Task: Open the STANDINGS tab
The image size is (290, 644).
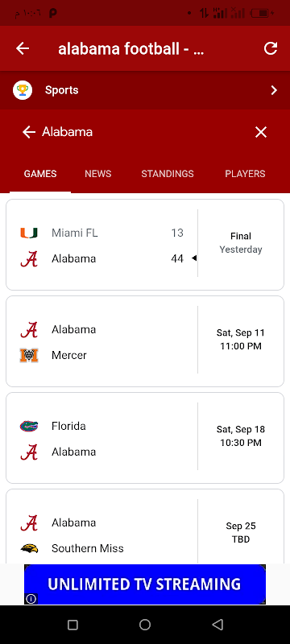Action: (x=168, y=174)
